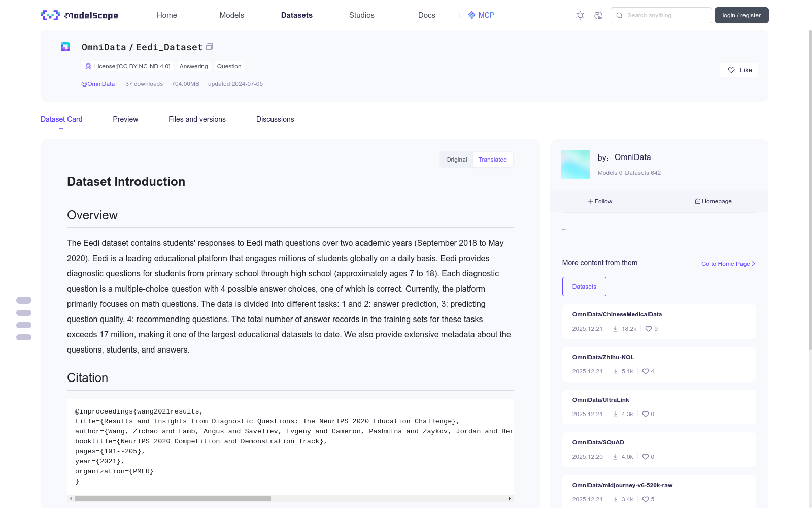Click the heart icon on midjourney-v6-520k-raw card

(646, 499)
